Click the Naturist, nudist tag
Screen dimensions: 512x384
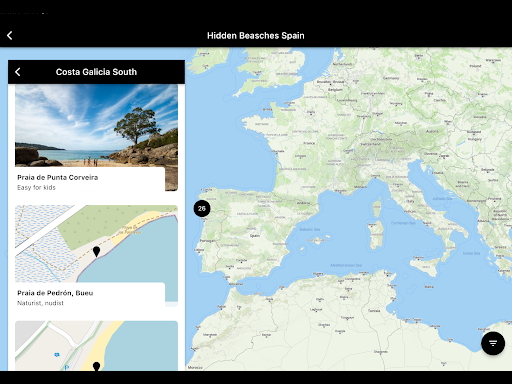(40, 303)
